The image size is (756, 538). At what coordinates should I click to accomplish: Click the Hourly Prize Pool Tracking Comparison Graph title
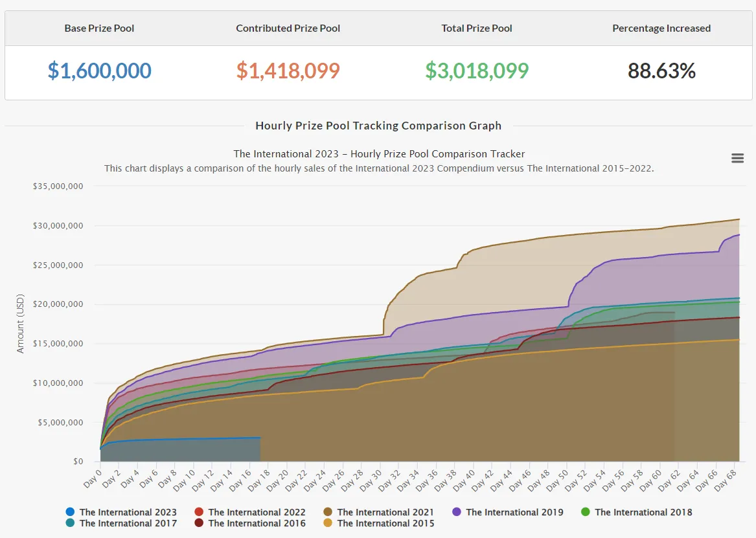point(378,126)
